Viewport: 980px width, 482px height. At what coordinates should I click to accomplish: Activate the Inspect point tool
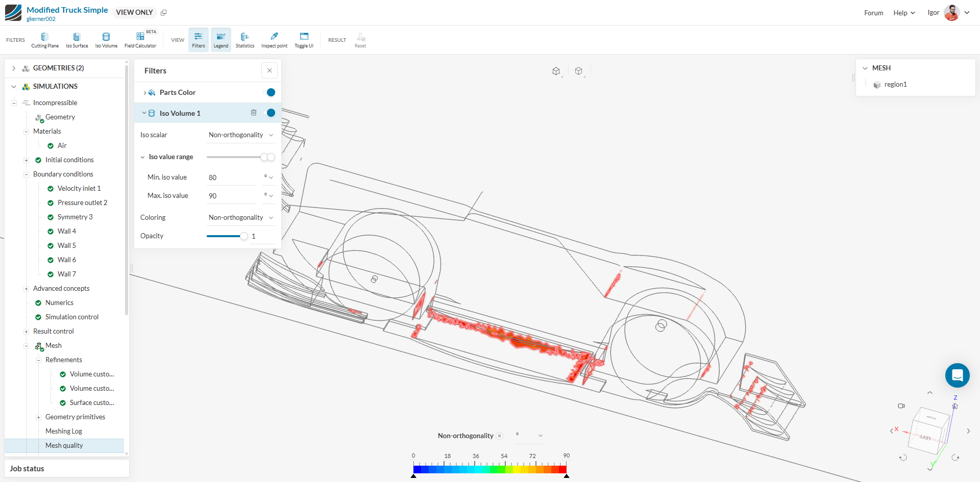click(275, 40)
